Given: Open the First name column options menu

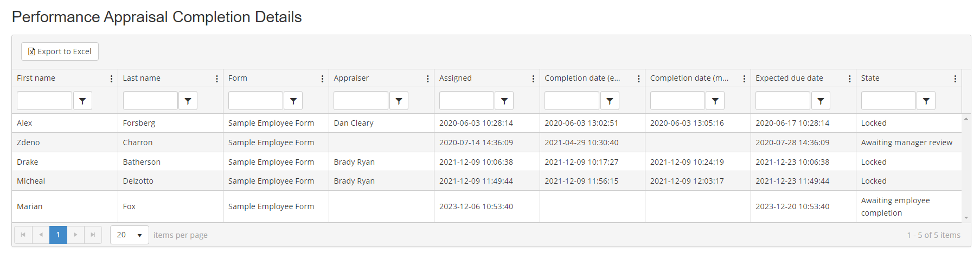Looking at the screenshot, I should coord(111,79).
